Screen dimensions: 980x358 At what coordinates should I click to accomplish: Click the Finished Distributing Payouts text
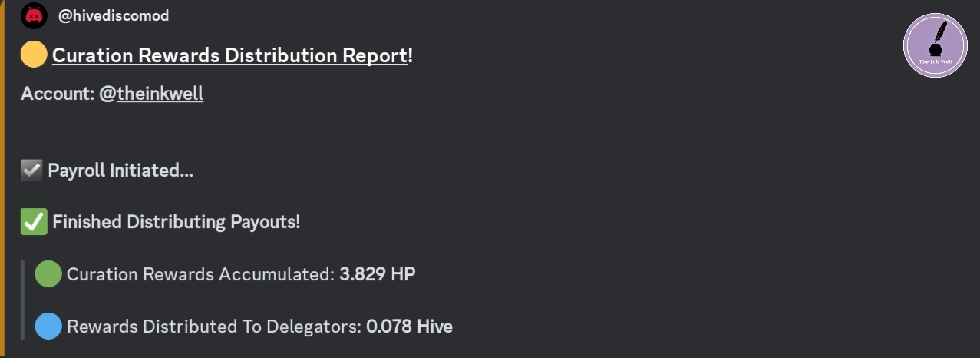[177, 222]
